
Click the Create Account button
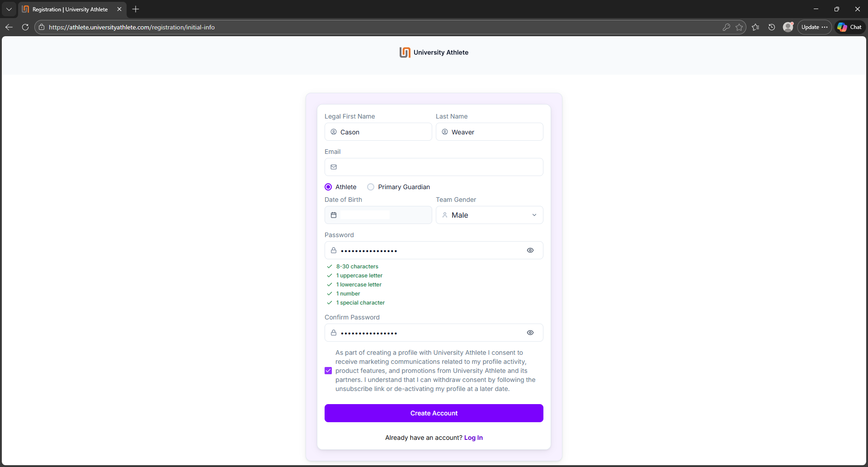pos(434,413)
